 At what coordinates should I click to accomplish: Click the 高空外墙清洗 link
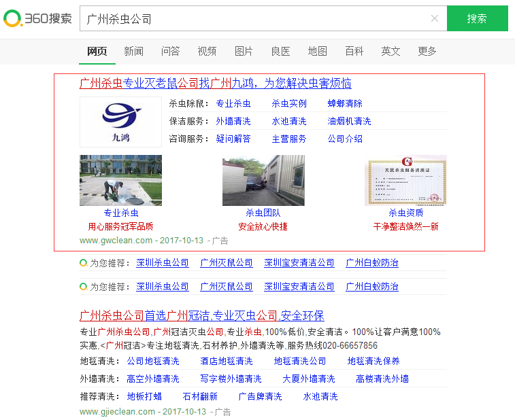[153, 379]
